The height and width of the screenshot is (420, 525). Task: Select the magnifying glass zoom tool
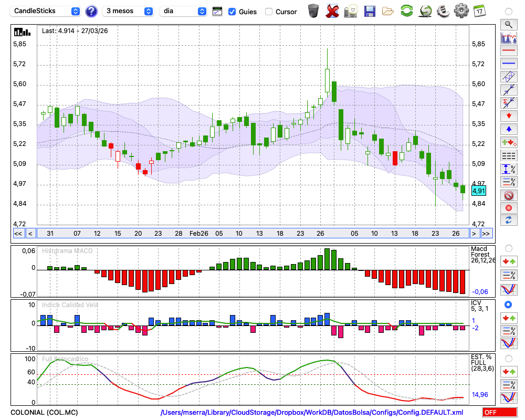coord(508,24)
